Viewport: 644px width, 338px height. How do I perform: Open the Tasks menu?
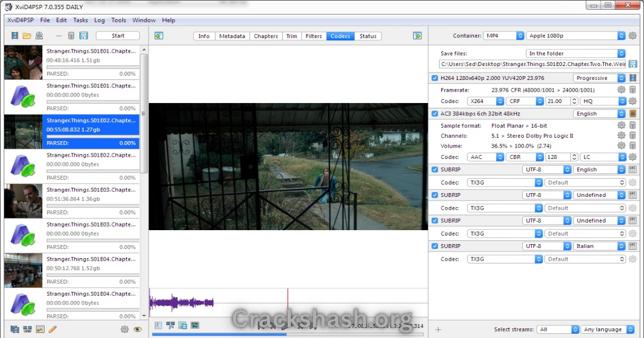click(80, 20)
